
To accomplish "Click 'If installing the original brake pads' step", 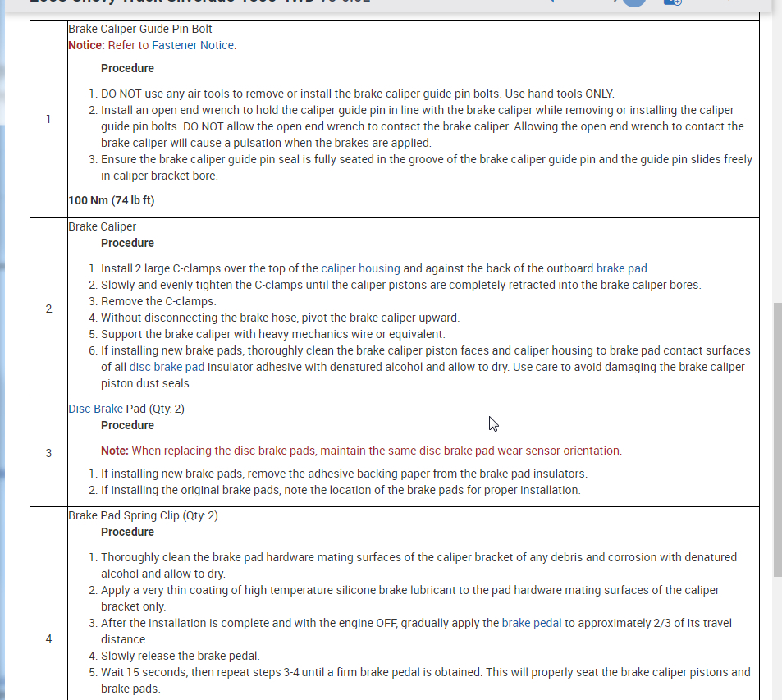I will coord(341,490).
